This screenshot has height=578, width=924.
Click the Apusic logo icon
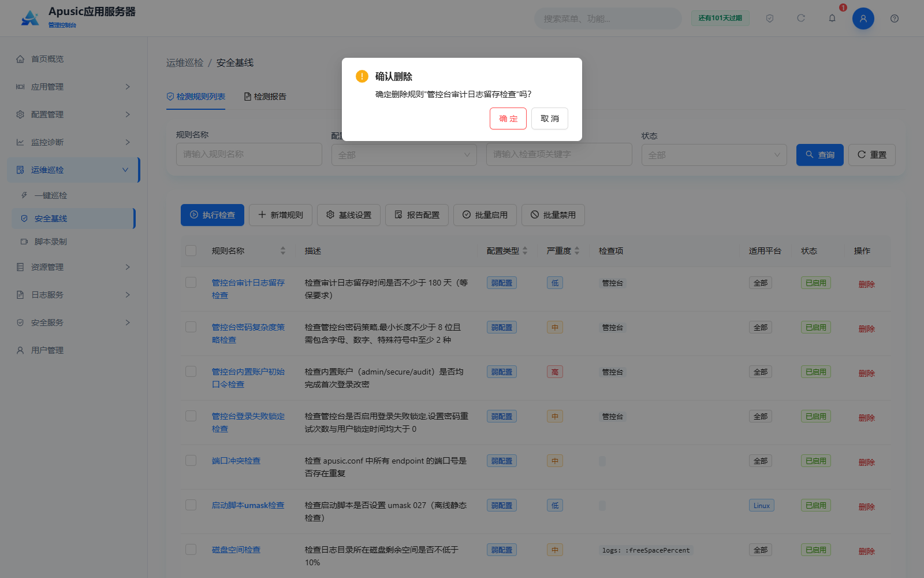[x=30, y=18]
